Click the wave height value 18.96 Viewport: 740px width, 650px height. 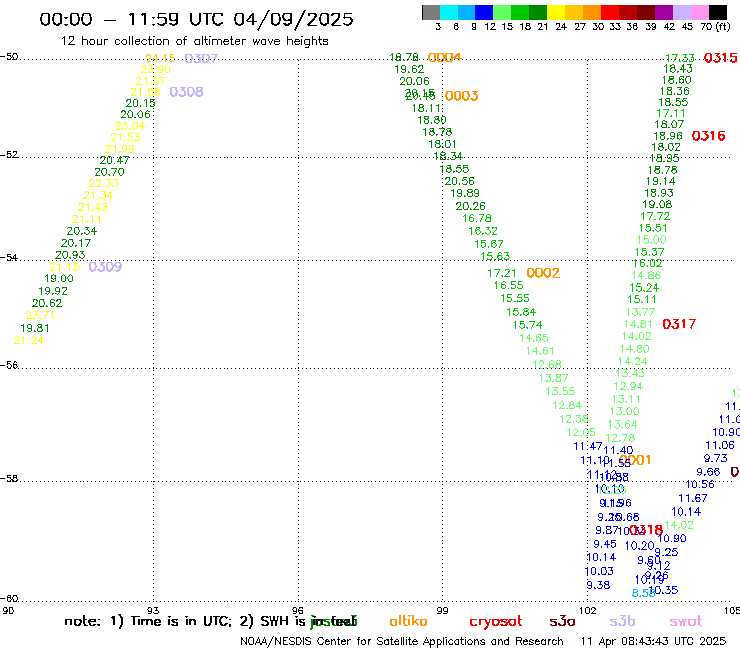[x=668, y=136]
